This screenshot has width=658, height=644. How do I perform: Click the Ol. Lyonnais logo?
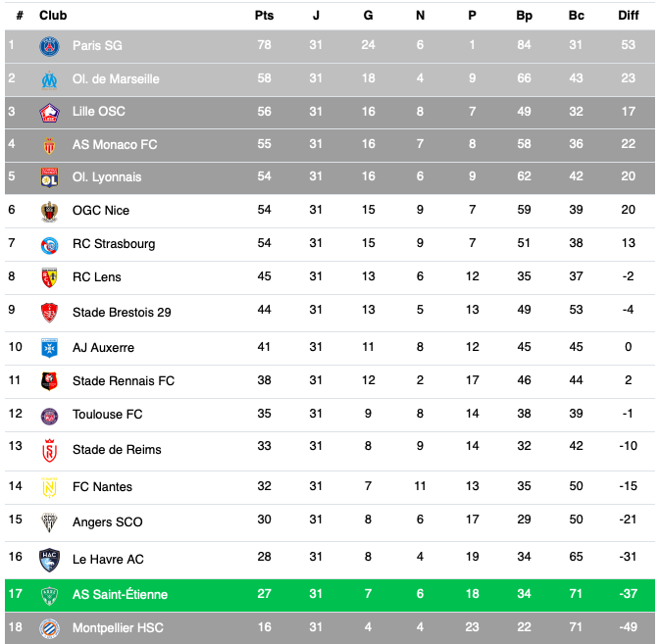pyautogui.click(x=49, y=177)
